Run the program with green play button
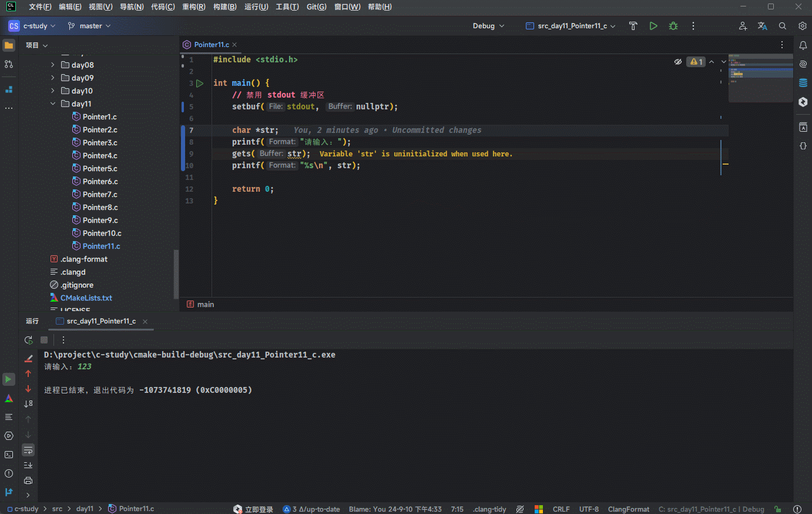This screenshot has width=812, height=514. 653,26
